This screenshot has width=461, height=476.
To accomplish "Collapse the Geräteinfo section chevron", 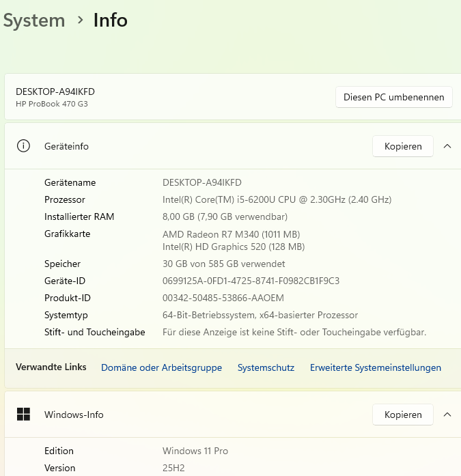I will [447, 146].
